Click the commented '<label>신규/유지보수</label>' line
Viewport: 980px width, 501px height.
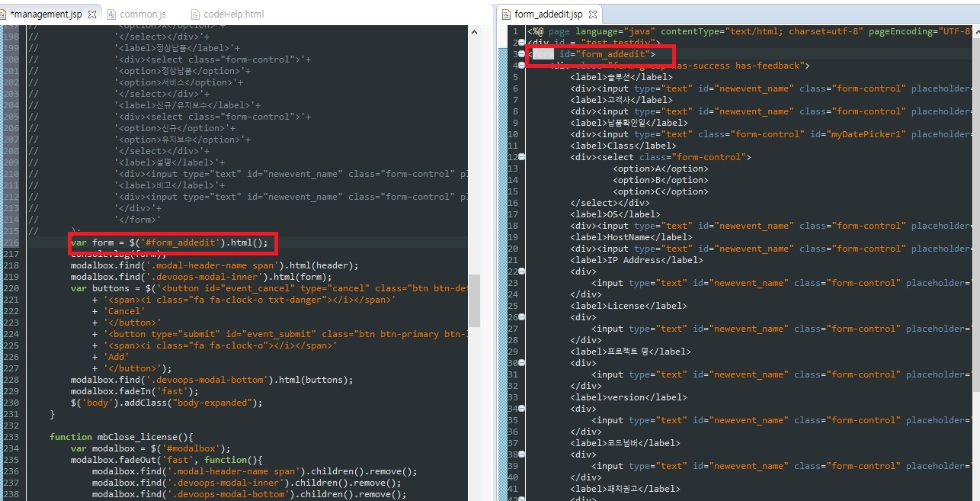pyautogui.click(x=187, y=105)
